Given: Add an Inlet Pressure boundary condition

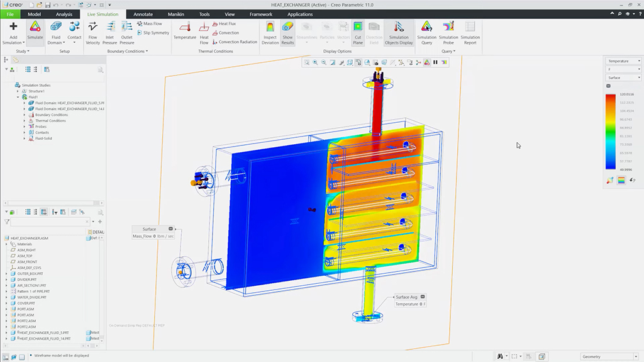Looking at the screenshot, I should click(109, 33).
